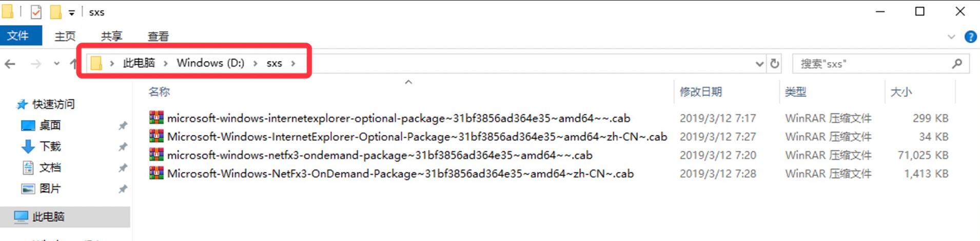
Task: Click the 搜索"sxs" search box
Action: click(x=872, y=64)
